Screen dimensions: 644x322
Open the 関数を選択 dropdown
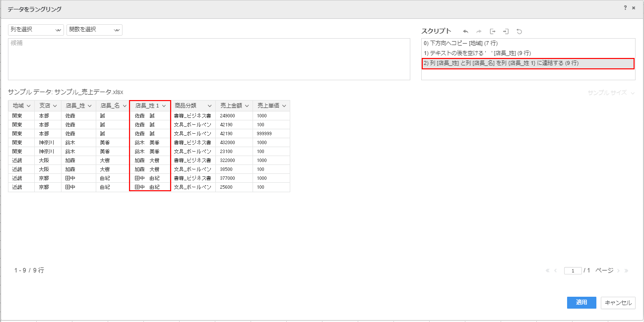click(94, 30)
